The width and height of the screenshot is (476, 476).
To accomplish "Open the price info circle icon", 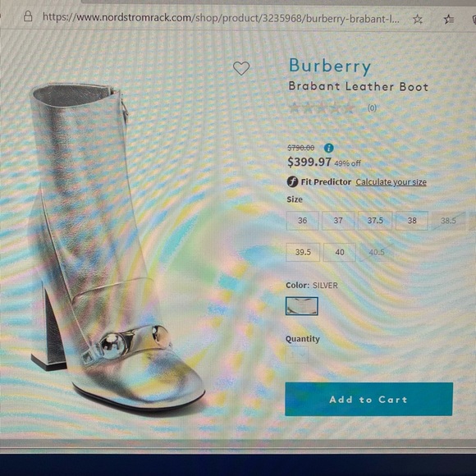I will coord(329,149).
